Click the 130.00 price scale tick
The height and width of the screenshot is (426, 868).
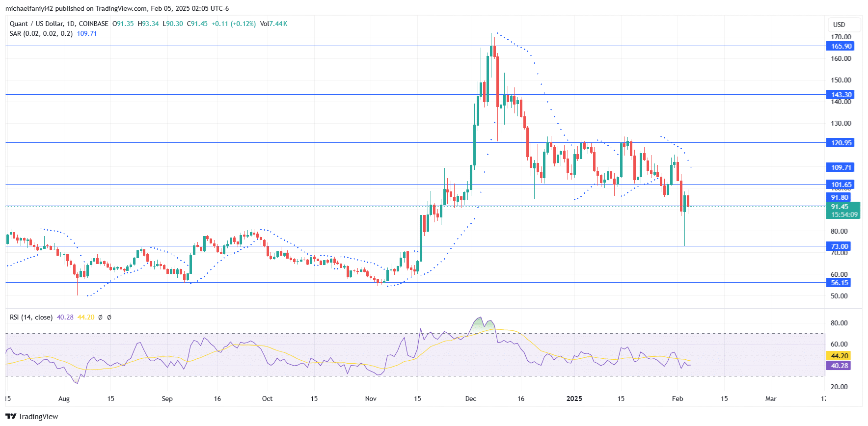(841, 123)
